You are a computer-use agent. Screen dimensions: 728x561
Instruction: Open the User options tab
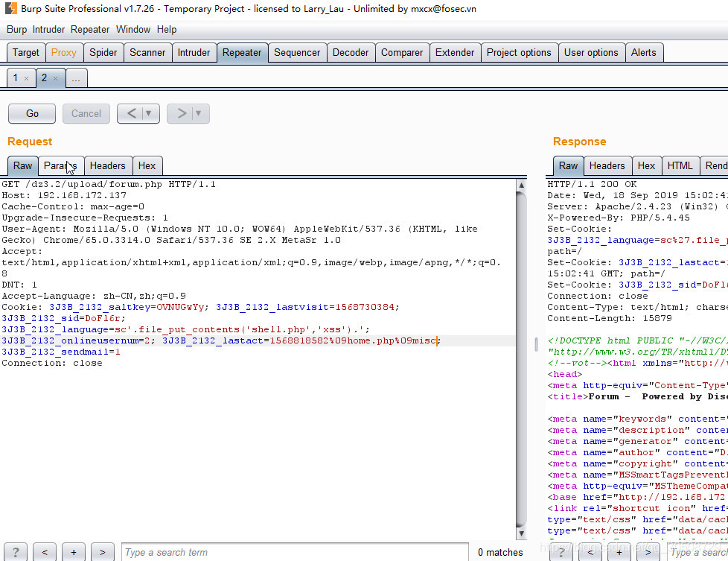[591, 52]
